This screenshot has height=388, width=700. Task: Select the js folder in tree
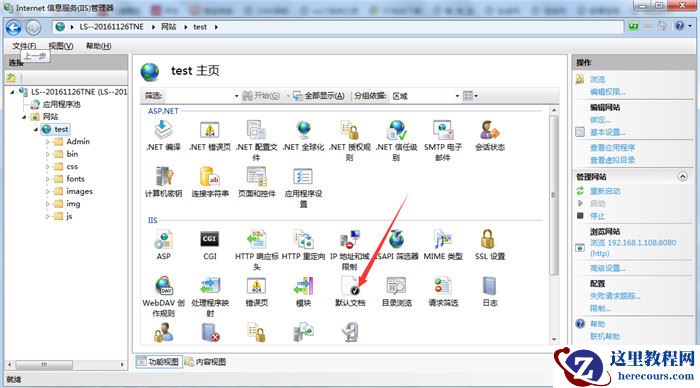point(69,217)
